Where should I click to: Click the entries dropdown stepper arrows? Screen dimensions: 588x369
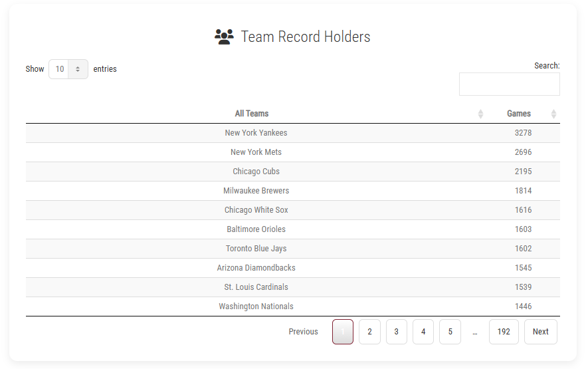(x=78, y=69)
